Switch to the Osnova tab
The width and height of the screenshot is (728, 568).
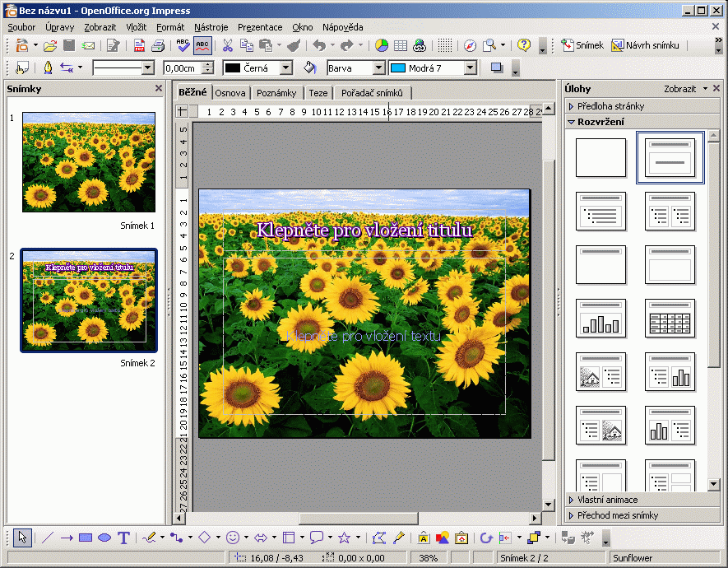pyautogui.click(x=230, y=93)
